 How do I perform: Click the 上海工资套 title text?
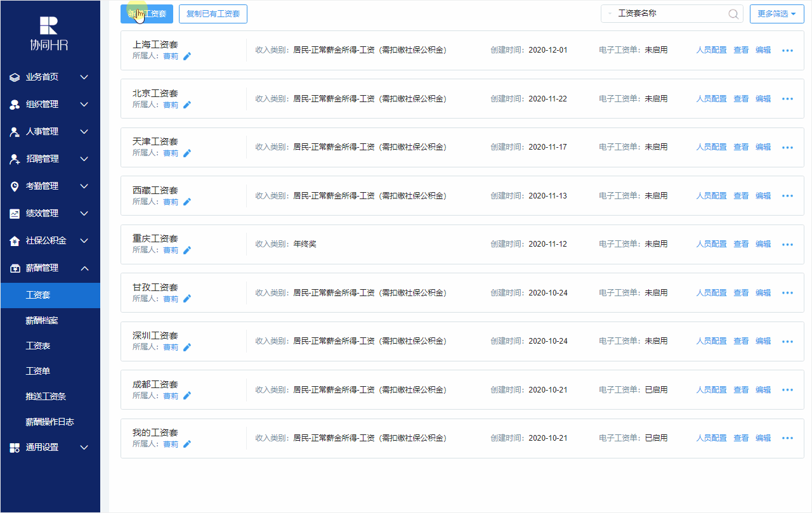[155, 45]
